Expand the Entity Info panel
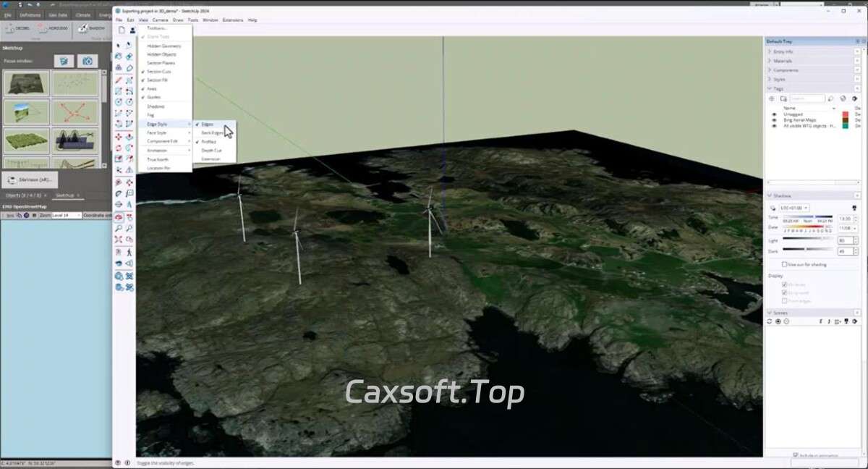This screenshot has height=469, width=868. pyautogui.click(x=783, y=52)
